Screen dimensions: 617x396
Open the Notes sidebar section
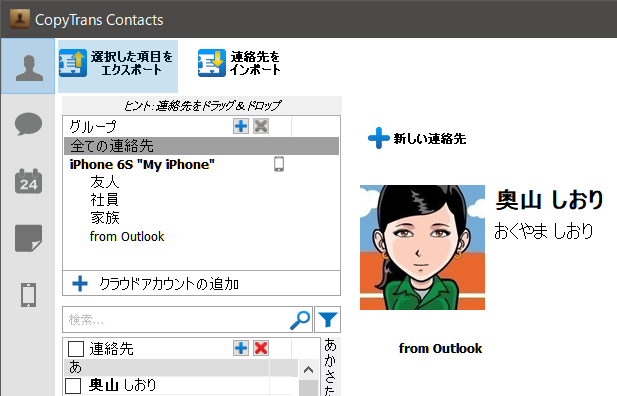coord(28,238)
